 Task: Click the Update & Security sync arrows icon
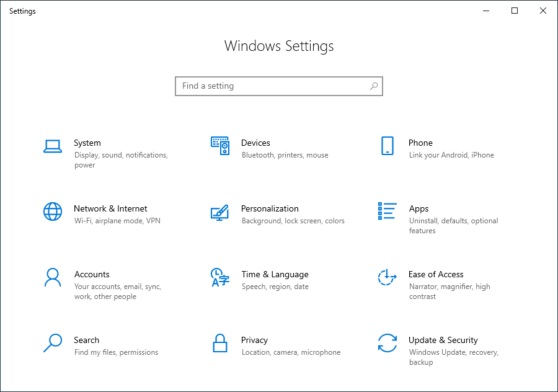coord(387,343)
